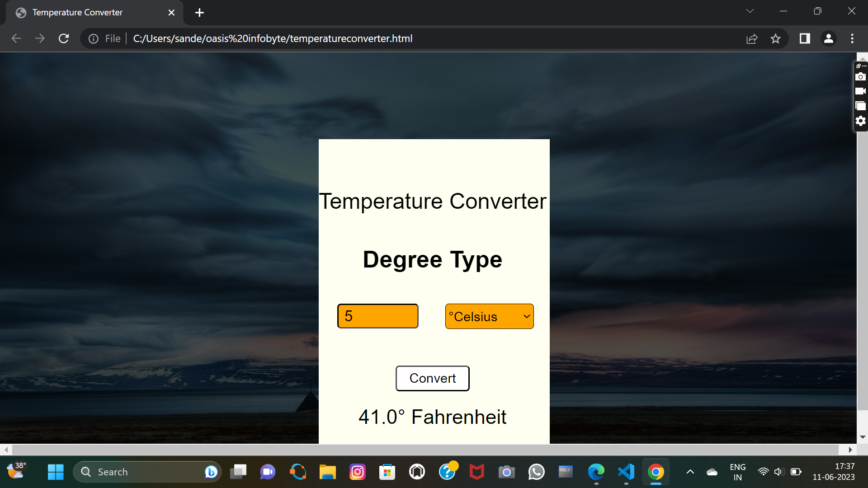Select the Temperature Converter browser tab

click(x=77, y=12)
